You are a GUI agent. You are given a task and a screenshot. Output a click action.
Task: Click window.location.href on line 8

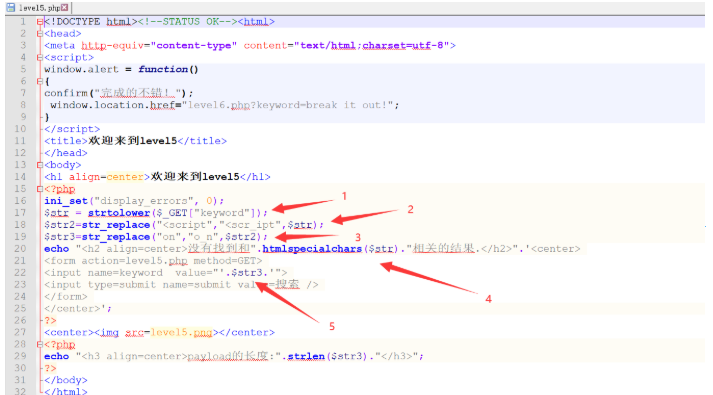112,105
